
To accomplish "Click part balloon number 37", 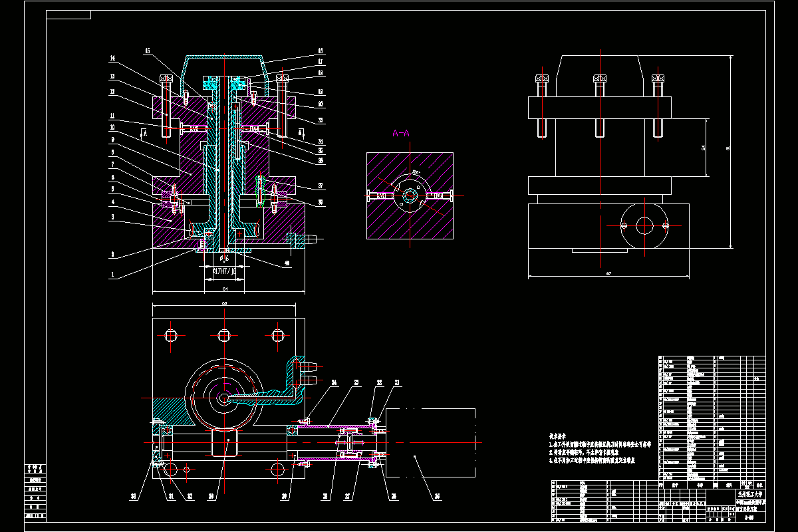I will (x=320, y=186).
